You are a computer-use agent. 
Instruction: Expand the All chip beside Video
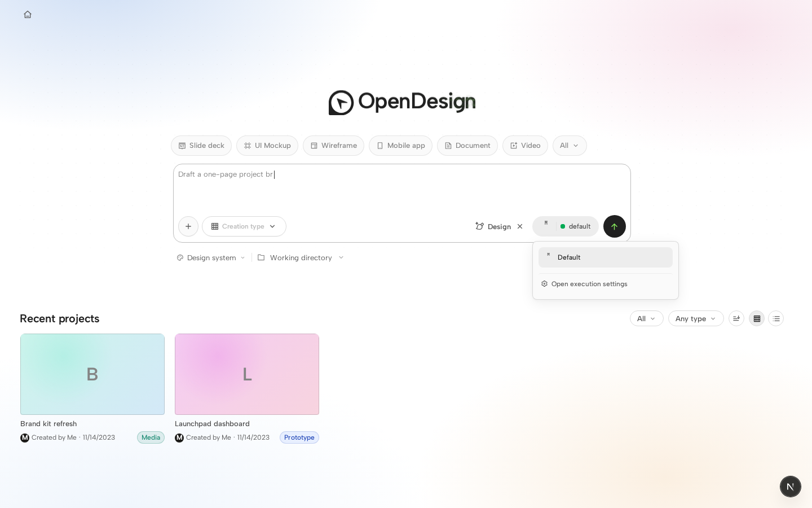click(x=570, y=146)
